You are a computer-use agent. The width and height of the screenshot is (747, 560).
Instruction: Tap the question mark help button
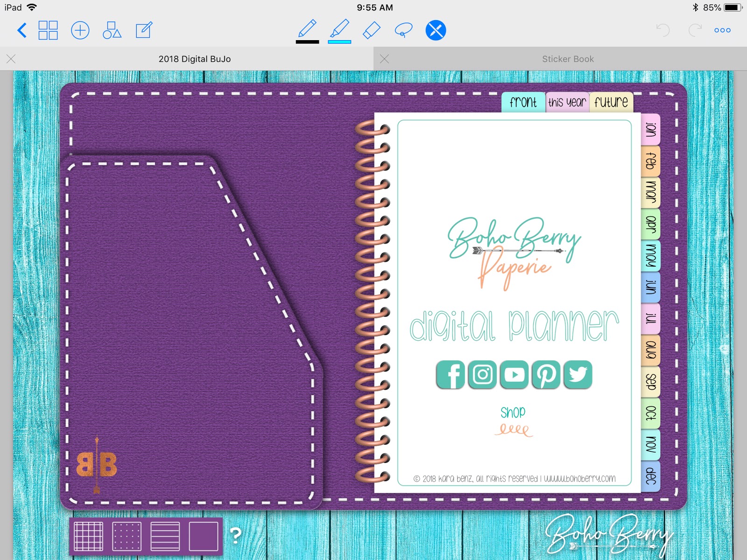[x=236, y=536]
